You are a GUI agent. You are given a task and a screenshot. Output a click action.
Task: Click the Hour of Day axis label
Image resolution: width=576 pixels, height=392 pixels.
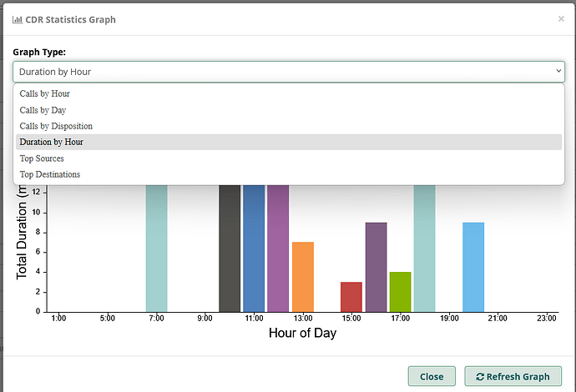pyautogui.click(x=302, y=333)
